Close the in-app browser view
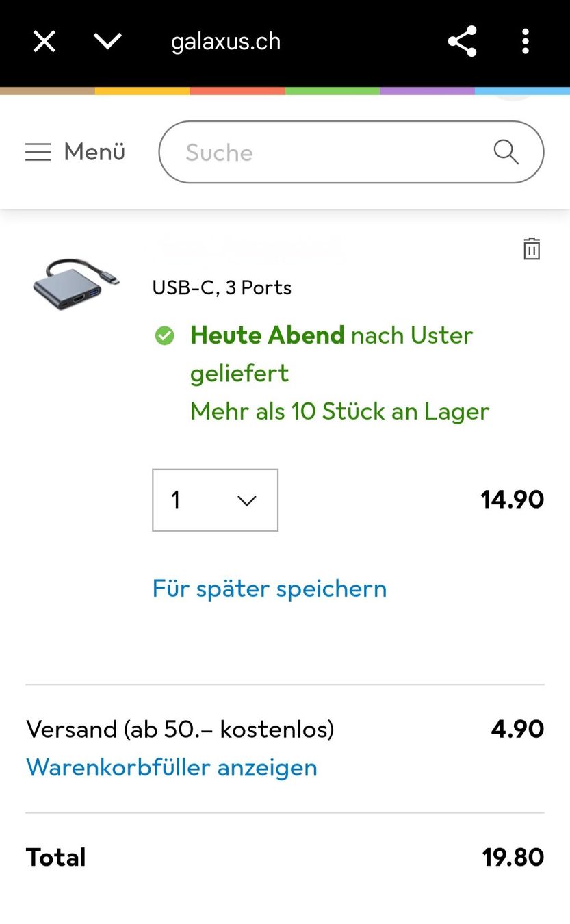The height and width of the screenshot is (924, 570). pyautogui.click(x=44, y=41)
